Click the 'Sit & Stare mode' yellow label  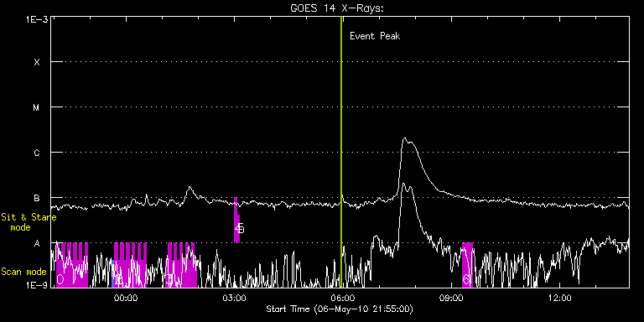[x=29, y=222]
